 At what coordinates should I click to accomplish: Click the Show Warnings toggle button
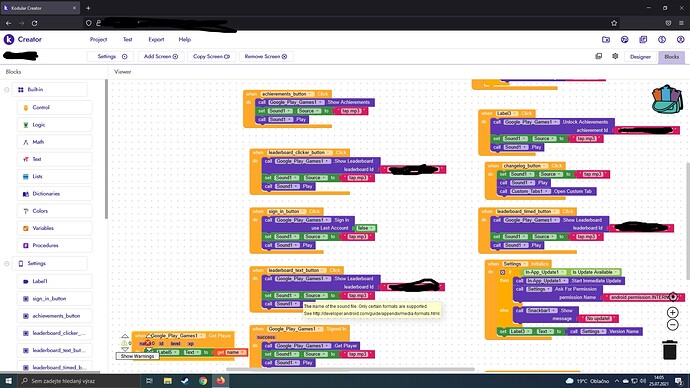tap(137, 356)
